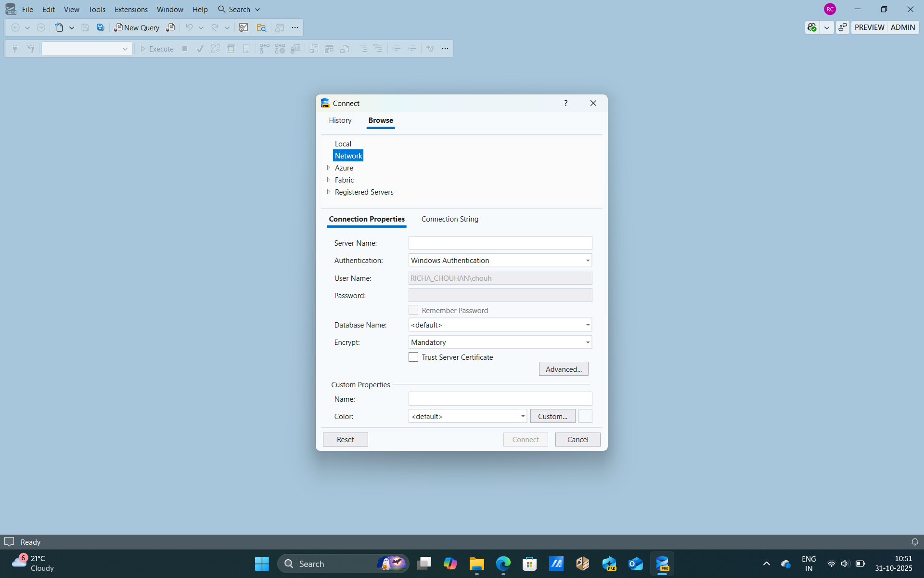The width and height of the screenshot is (924, 578).
Task: Open Microsoft Edge from the taskbar
Action: click(503, 564)
